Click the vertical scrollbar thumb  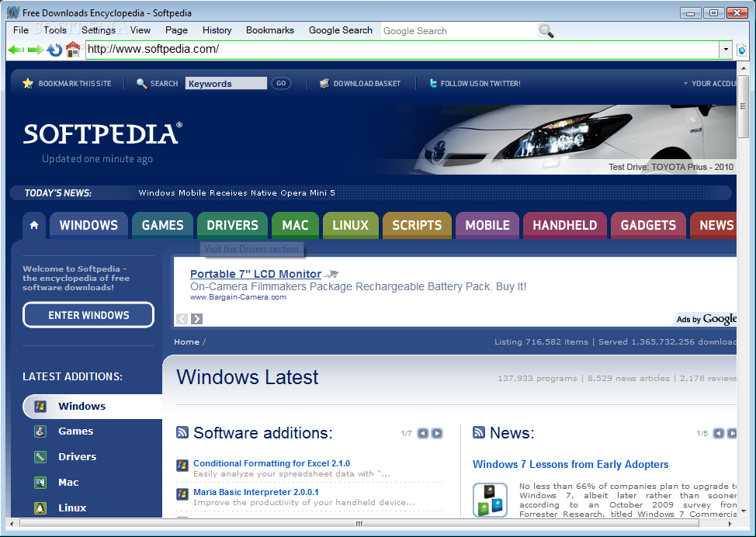pos(743,106)
